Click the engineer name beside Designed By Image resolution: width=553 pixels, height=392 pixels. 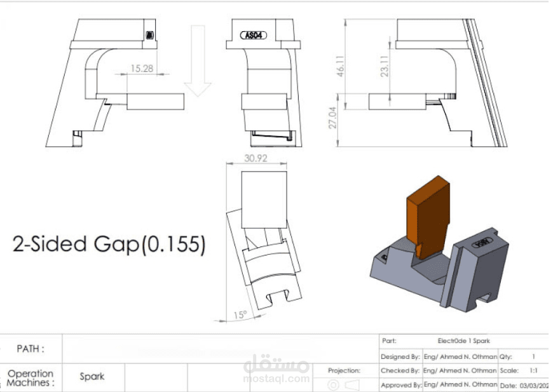(x=460, y=357)
